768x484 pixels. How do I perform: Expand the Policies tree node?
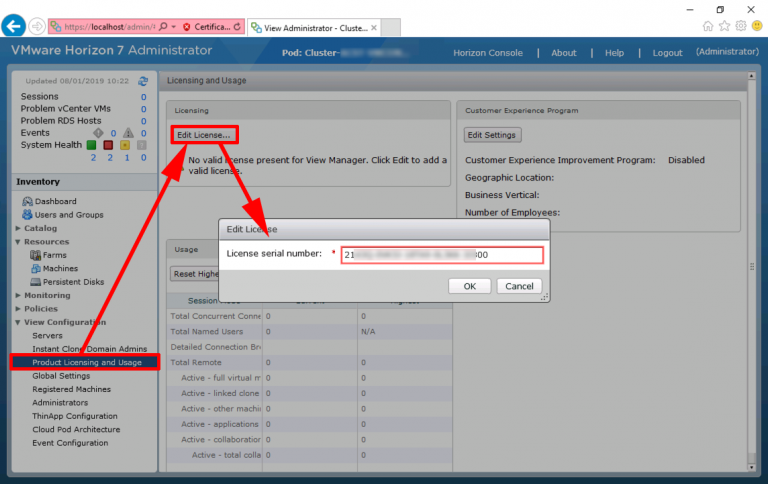(x=18, y=309)
